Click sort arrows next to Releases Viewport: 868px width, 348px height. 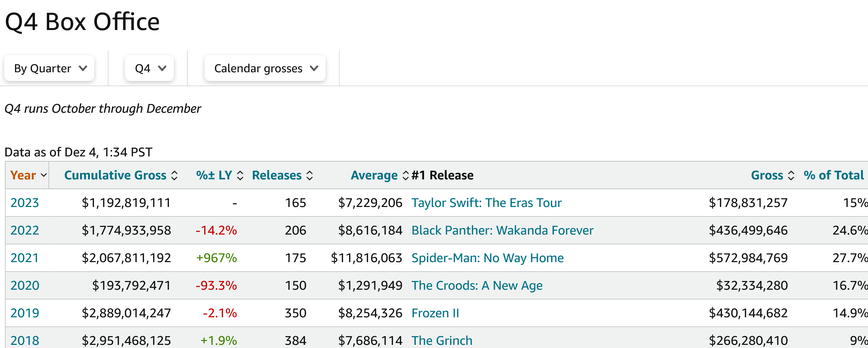pos(310,176)
